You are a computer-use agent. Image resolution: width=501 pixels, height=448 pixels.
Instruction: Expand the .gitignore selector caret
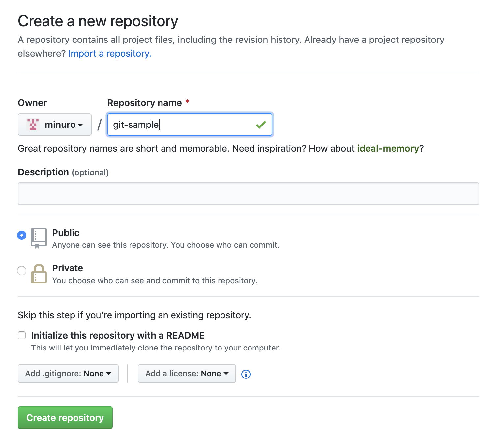109,374
